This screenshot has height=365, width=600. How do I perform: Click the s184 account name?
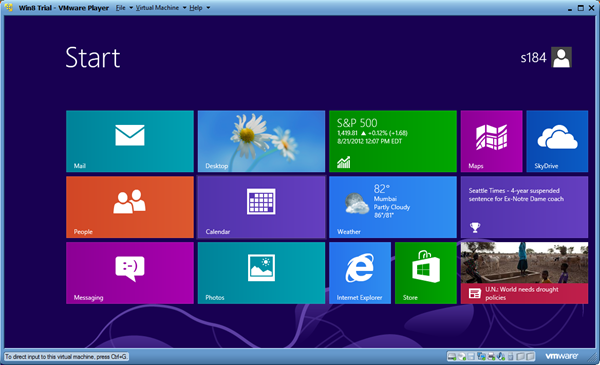pos(533,58)
